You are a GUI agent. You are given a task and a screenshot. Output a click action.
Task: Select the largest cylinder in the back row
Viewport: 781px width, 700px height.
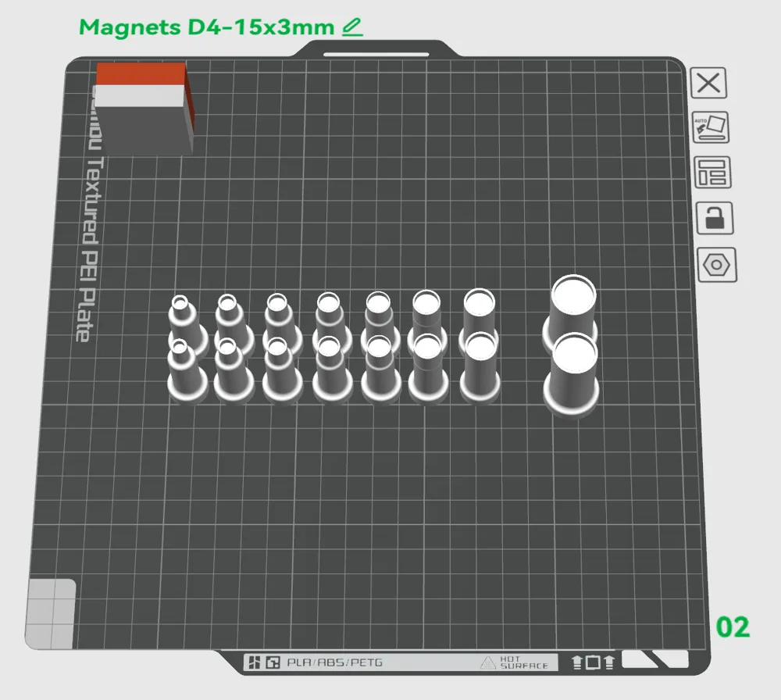pyautogui.click(x=572, y=309)
